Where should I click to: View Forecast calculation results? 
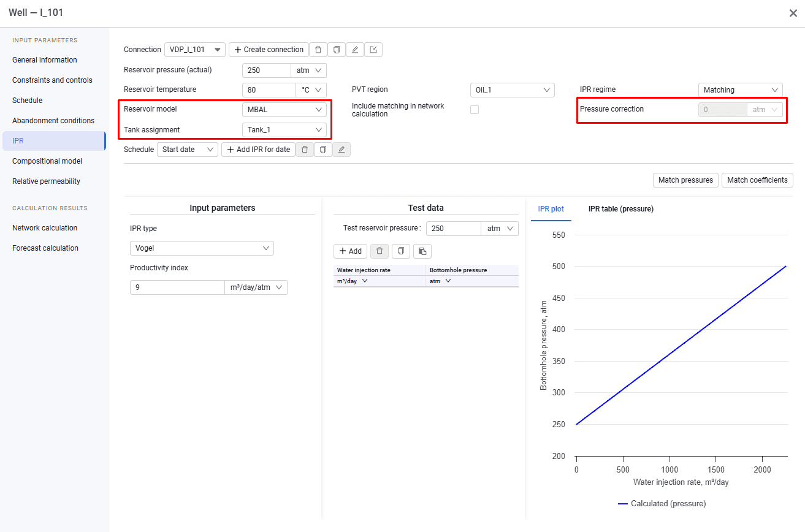45,248
